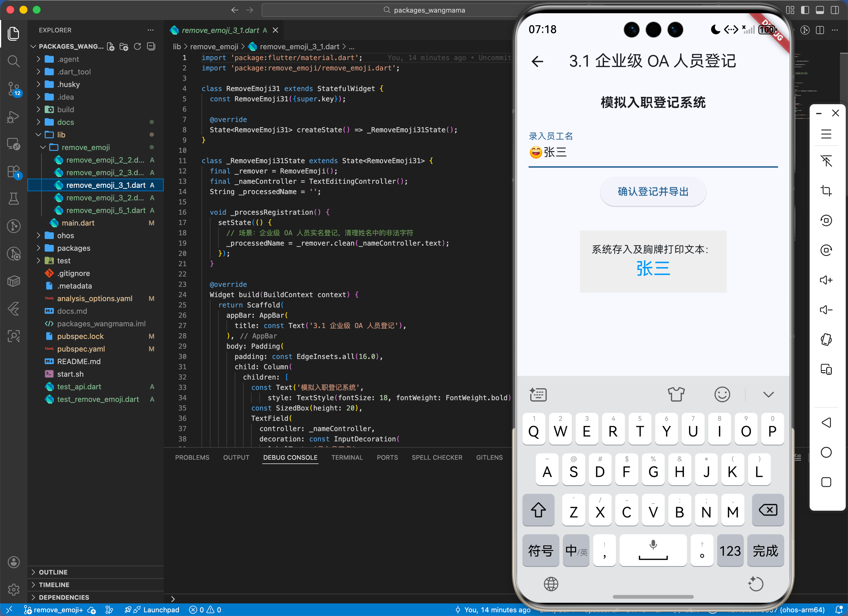This screenshot has width=848, height=616.
Task: Open the Search view in activity bar
Action: [x=13, y=61]
